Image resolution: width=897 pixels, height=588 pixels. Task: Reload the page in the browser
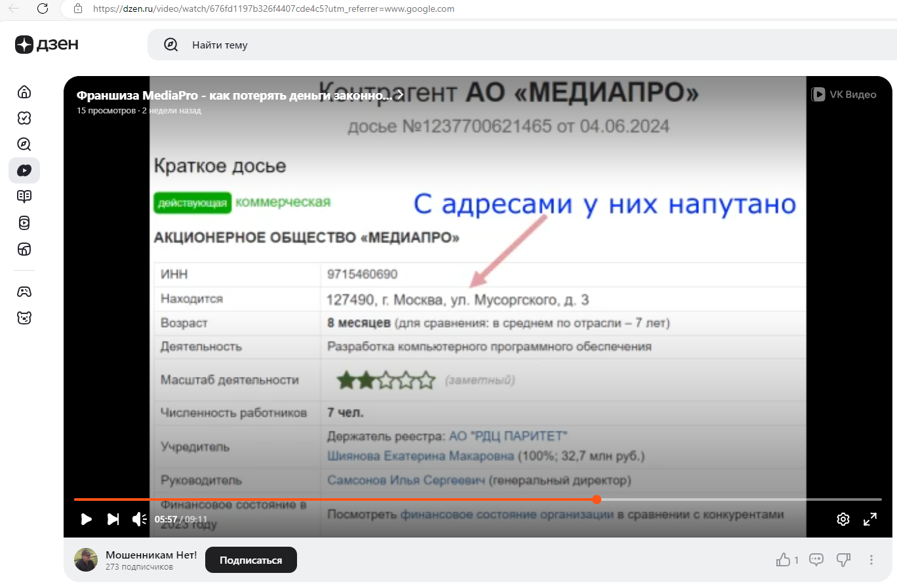(x=43, y=9)
